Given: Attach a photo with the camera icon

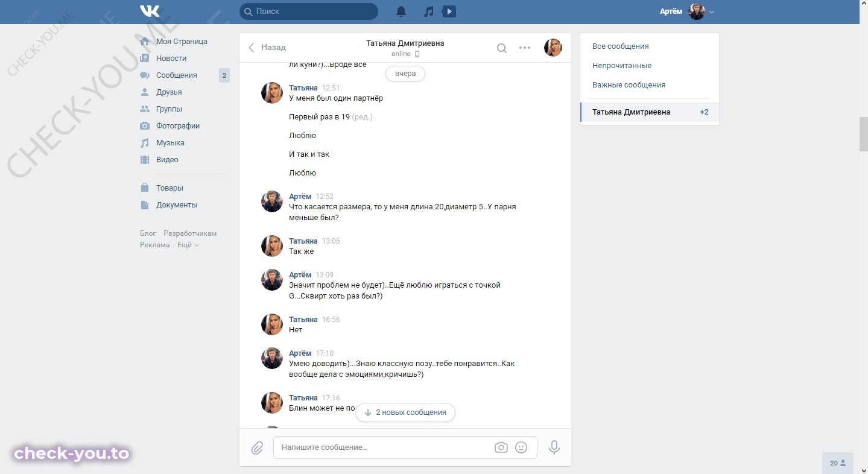Looking at the screenshot, I should point(501,447).
